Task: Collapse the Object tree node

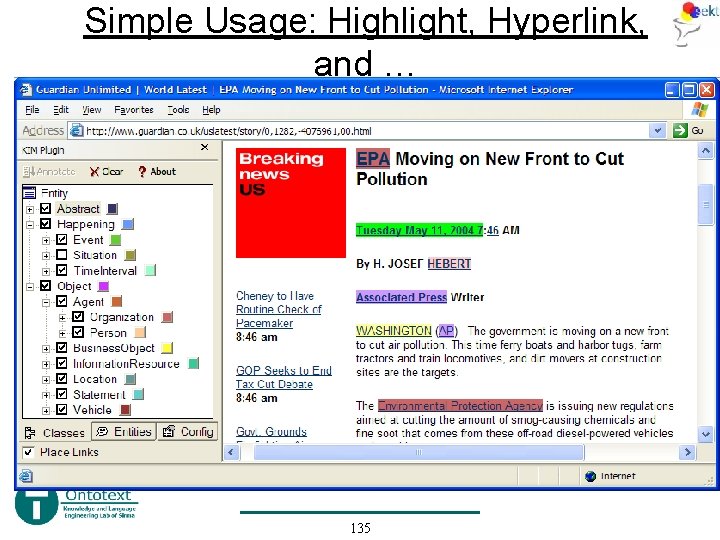Action: 30,287
